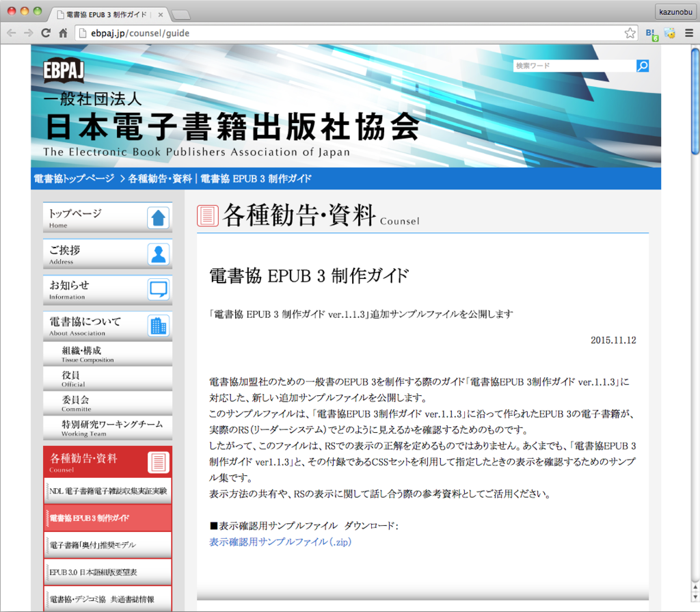
Task: Click the vertical scrollbar thumb
Action: (x=695, y=101)
